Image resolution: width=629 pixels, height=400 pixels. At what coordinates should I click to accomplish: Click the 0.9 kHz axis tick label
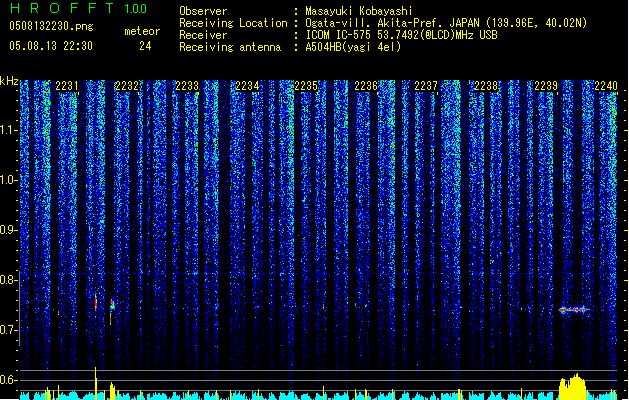click(9, 230)
